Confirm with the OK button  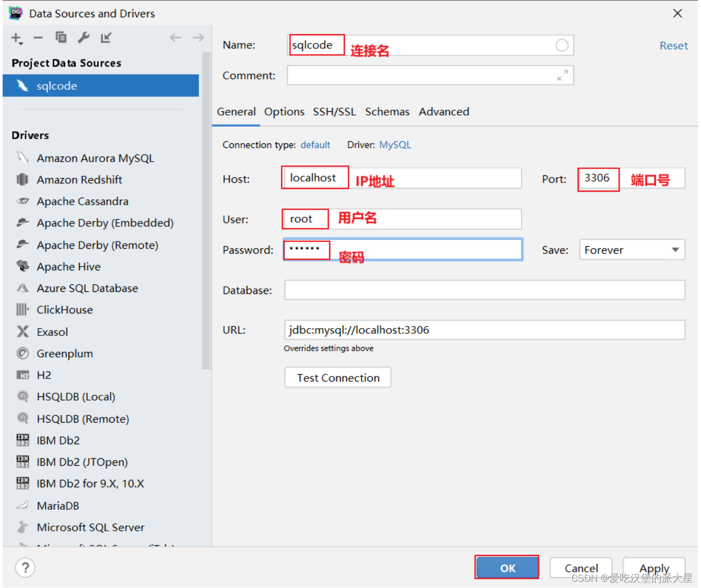[507, 568]
